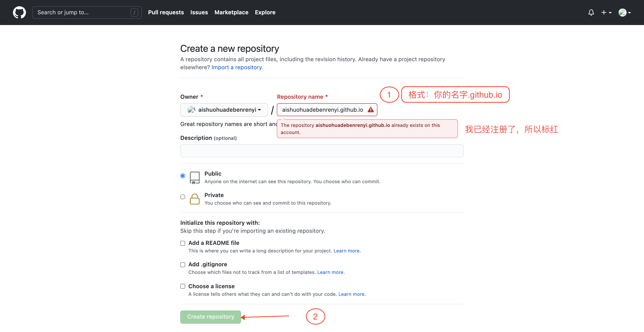Open the user avatar menu
Screen dimensions: 644x332
click(x=625, y=13)
